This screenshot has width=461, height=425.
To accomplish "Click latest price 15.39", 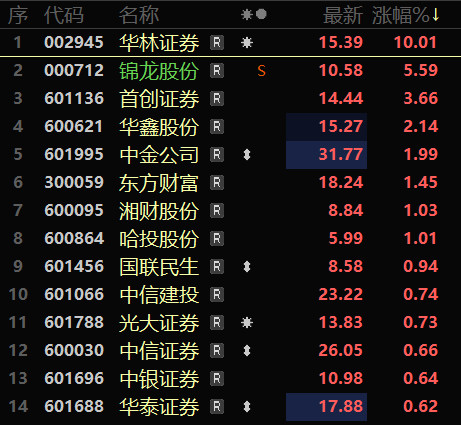I will pyautogui.click(x=341, y=43).
